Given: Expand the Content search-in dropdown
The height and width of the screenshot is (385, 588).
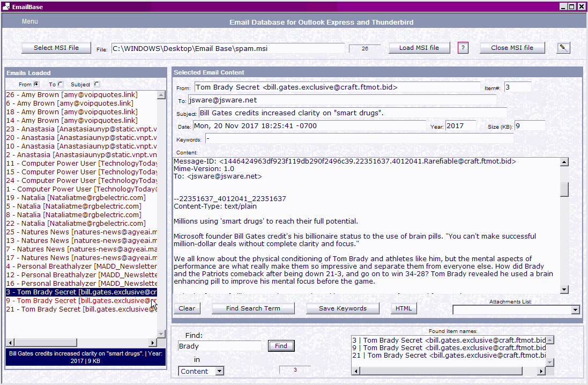Looking at the screenshot, I should click(x=220, y=371).
